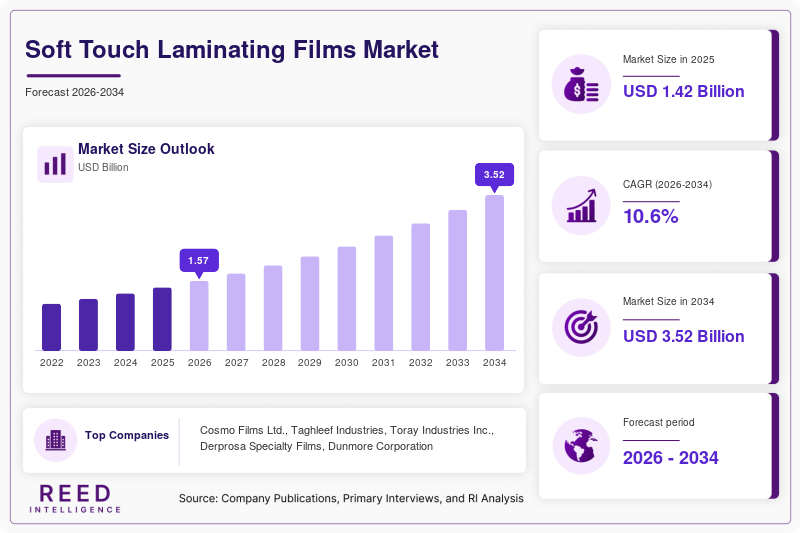800x533 pixels.
Task: Click the REED Intelligence logo
Action: click(75, 498)
